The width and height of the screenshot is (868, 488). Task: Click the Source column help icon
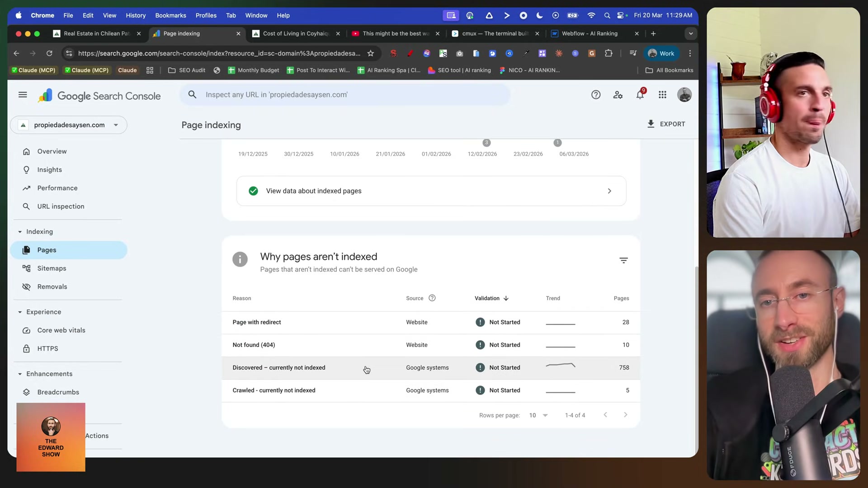[432, 298]
